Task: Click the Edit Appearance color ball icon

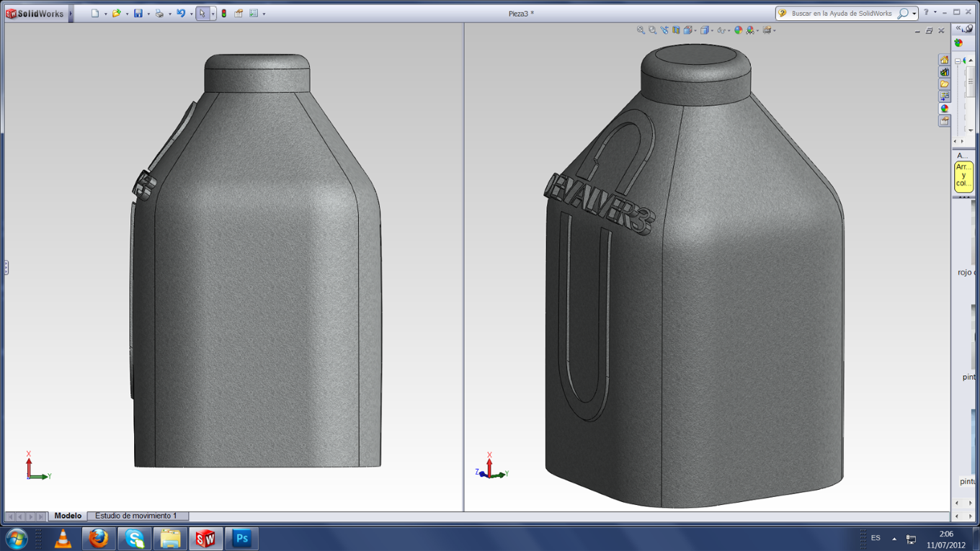Action: (738, 30)
